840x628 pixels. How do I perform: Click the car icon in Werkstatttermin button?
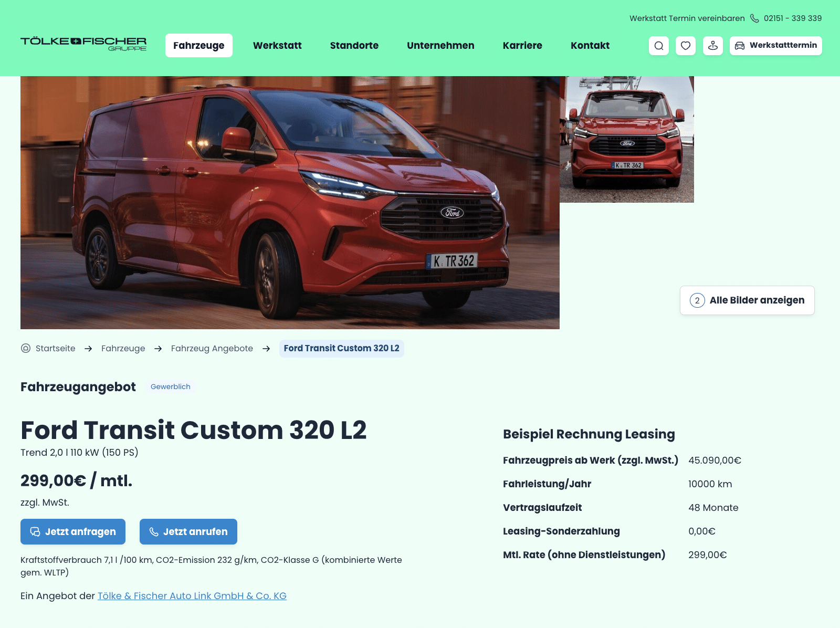[x=740, y=46]
